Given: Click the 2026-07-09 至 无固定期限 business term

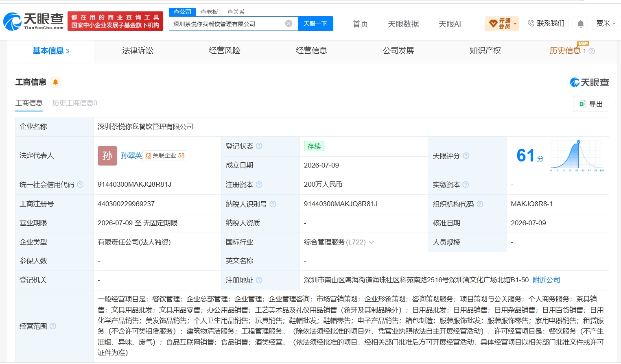Looking at the screenshot, I should [x=138, y=223].
